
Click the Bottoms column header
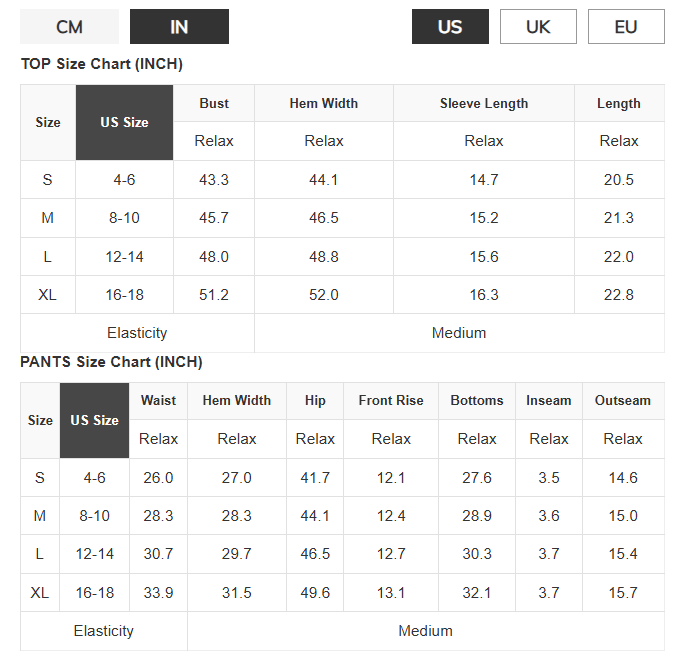point(477,400)
